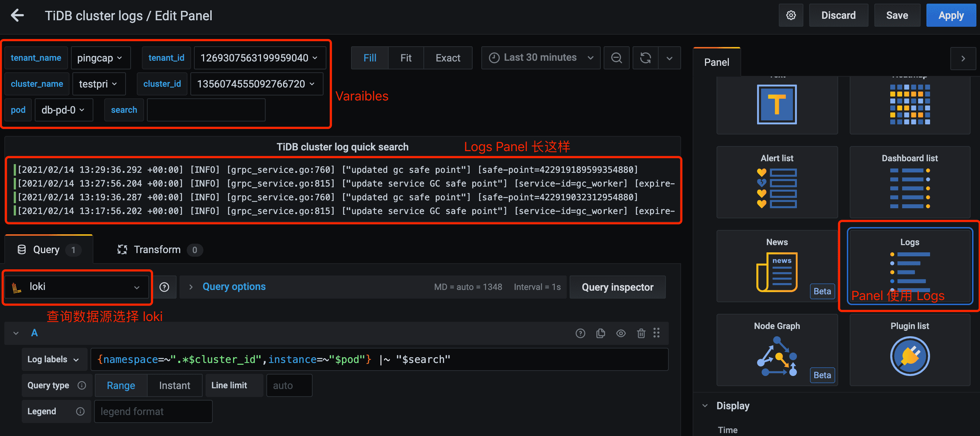Switch to the Transform tab
The width and height of the screenshot is (980, 436).
click(157, 250)
